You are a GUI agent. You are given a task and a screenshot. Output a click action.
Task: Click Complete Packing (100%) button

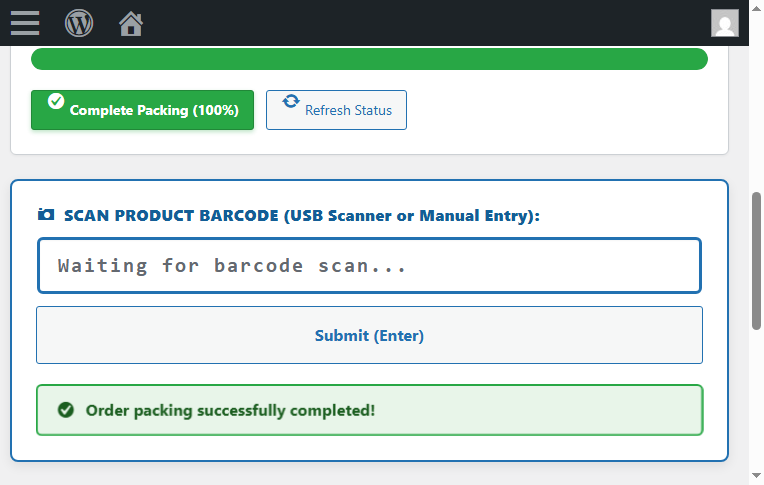pos(142,110)
